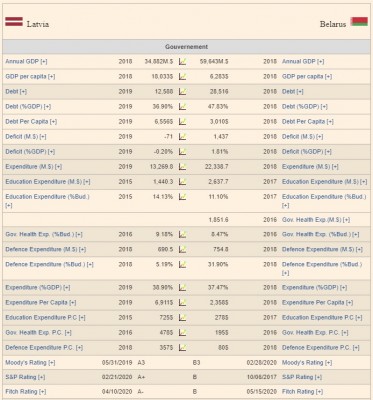Viewport: 373px width, 400px height.
Task: Click Belarus's Deficit (%GDP) [+] link
Action: tap(307, 152)
